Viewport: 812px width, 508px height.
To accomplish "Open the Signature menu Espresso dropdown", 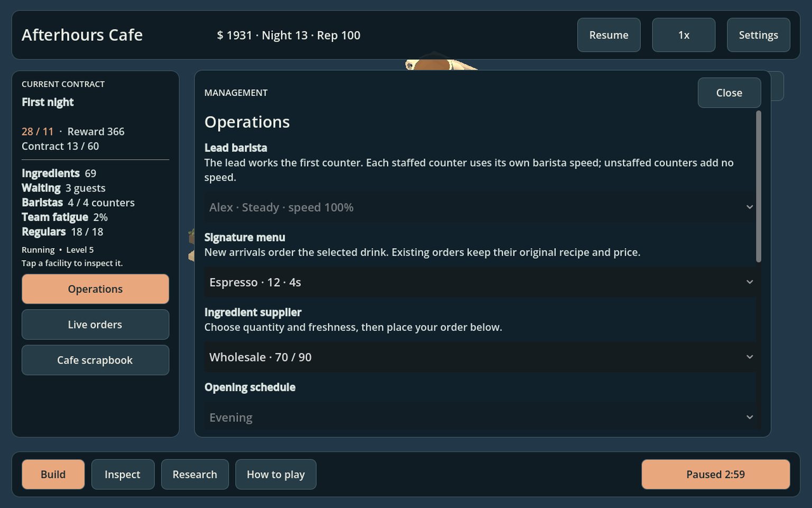I will 480,282.
